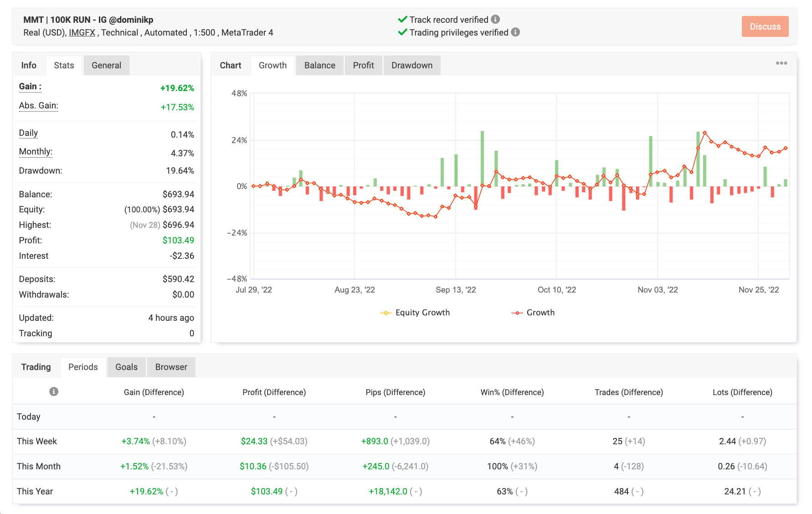Image resolution: width=812 pixels, height=514 pixels.
Task: Open the Periods tab
Action: coord(83,367)
